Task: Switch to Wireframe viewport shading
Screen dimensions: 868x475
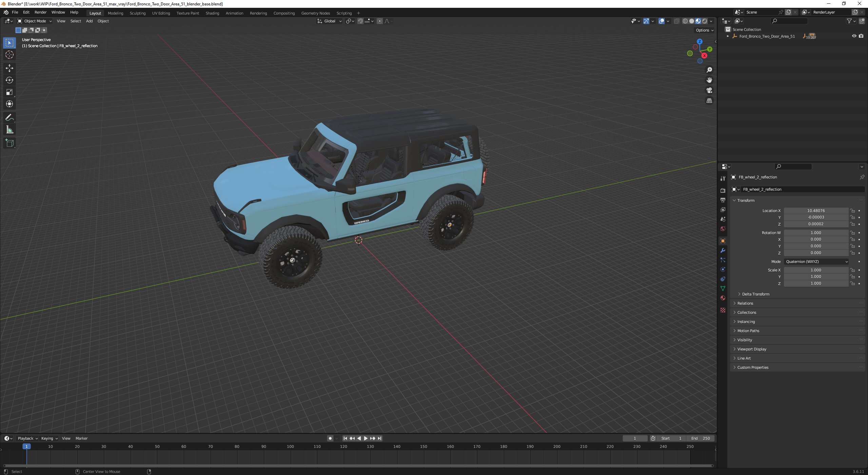Action: coord(685,21)
